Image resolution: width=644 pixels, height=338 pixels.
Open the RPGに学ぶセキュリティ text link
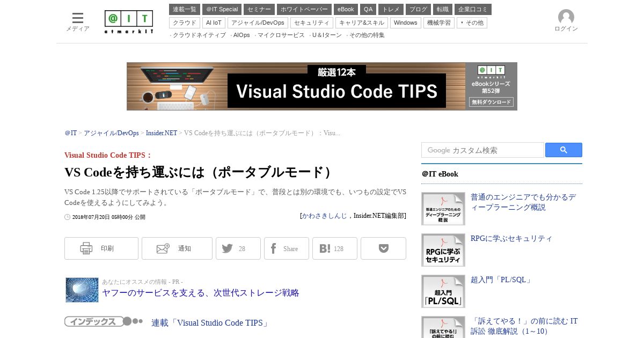(511, 239)
